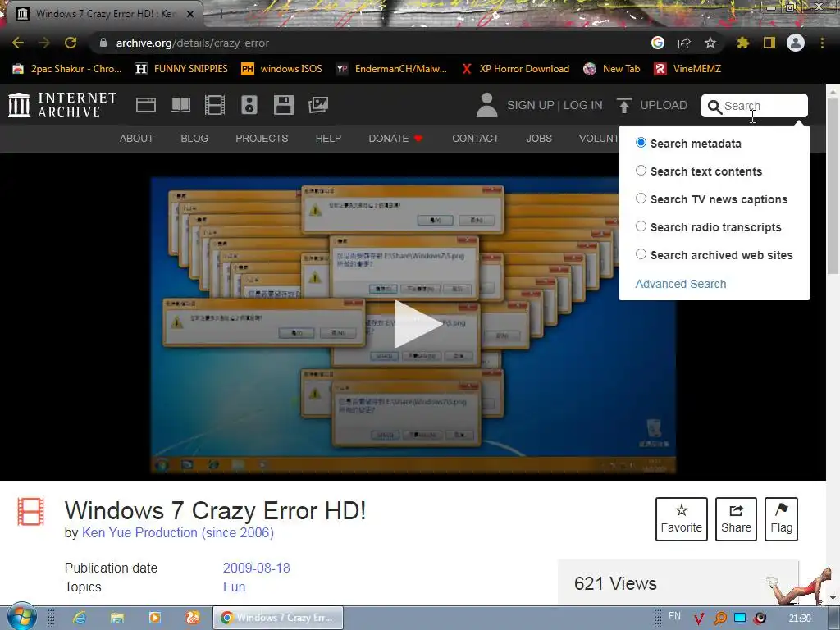Go forward with the browser forward arrow
The height and width of the screenshot is (630, 840).
[44, 43]
